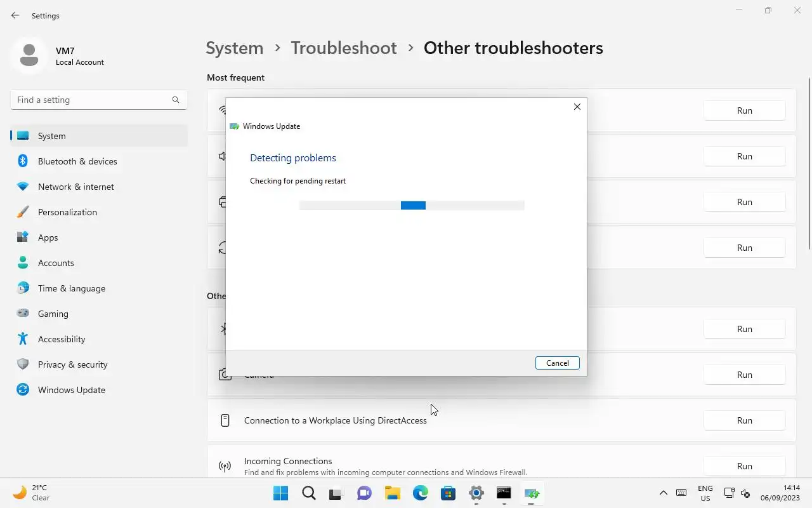812x508 pixels.
Task: Select System in the sidebar
Action: click(99, 136)
